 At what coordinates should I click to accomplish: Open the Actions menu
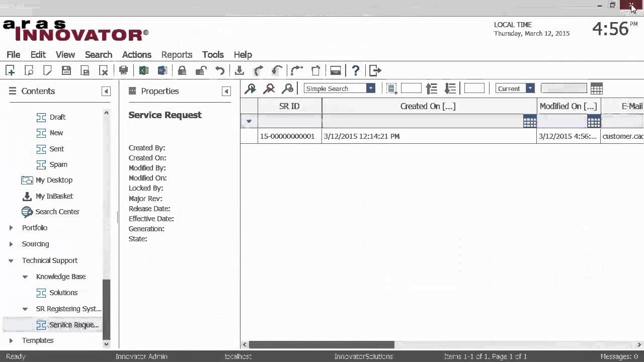tap(136, 55)
